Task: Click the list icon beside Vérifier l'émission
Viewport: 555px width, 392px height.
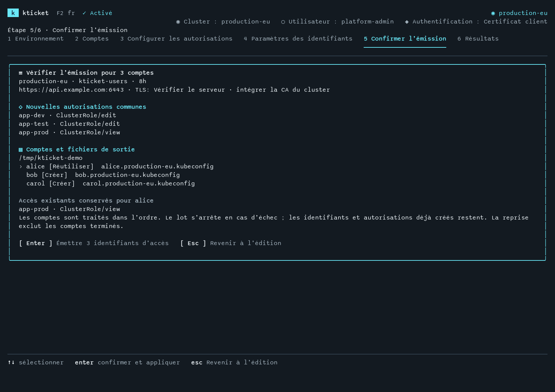Action: (x=20, y=73)
